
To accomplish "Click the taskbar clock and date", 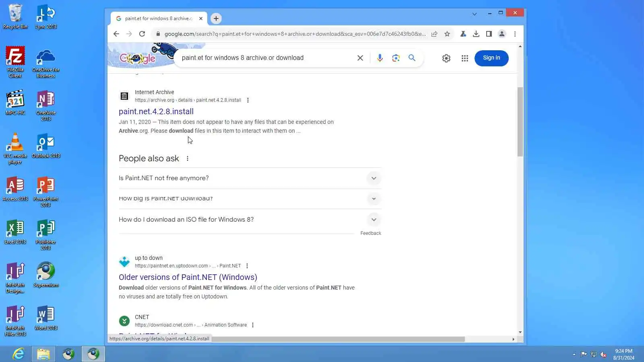I will pos(624,354).
